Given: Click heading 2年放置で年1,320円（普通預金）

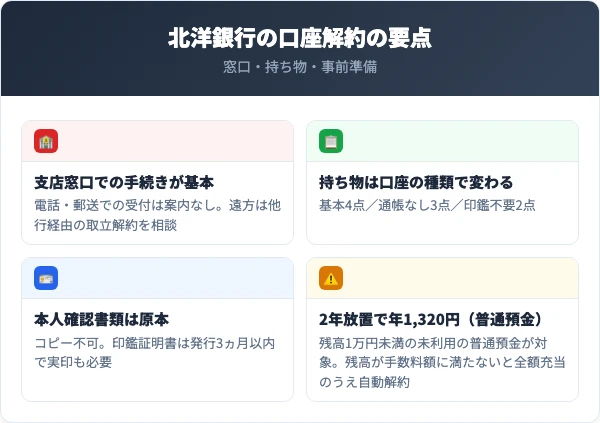Looking at the screenshot, I should [431, 320].
